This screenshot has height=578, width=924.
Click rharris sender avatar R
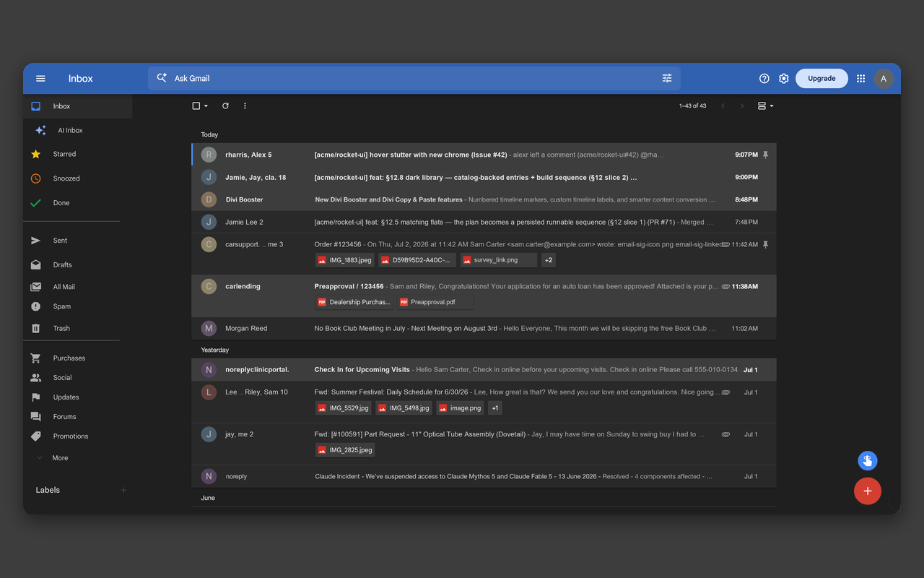(x=209, y=155)
